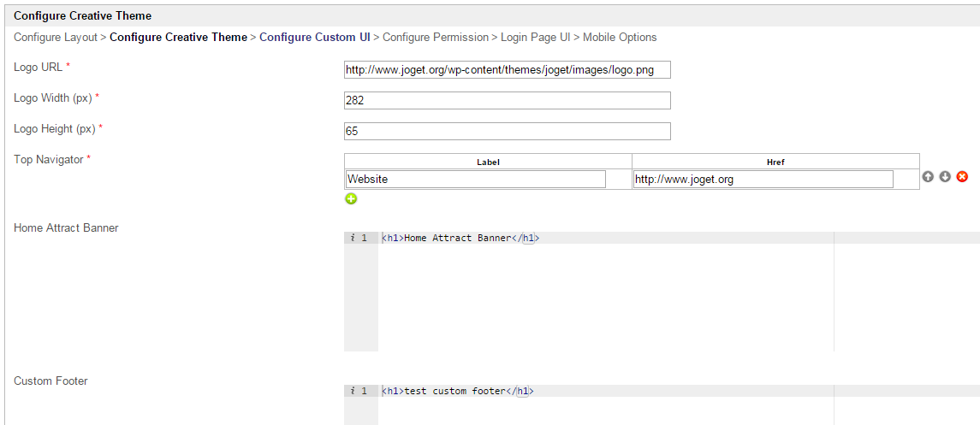The image size is (980, 425).
Task: Edit the Href field for Website
Action: tap(763, 180)
